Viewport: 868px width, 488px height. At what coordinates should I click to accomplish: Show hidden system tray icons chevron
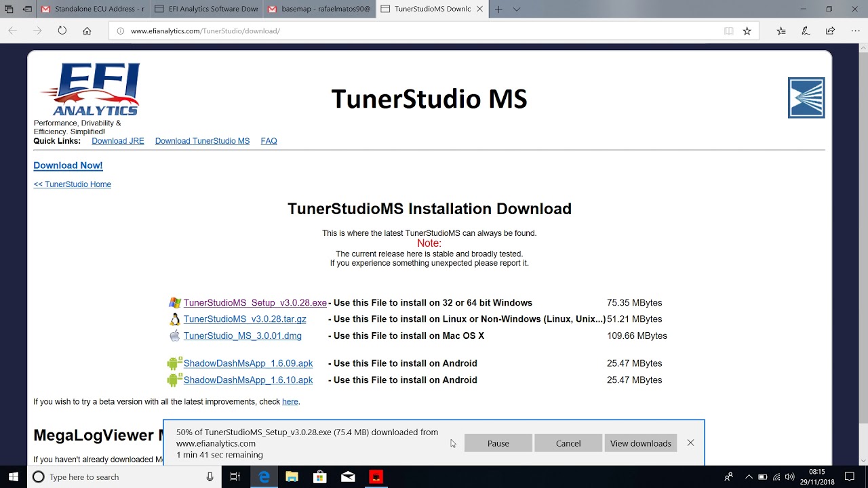pyautogui.click(x=749, y=477)
